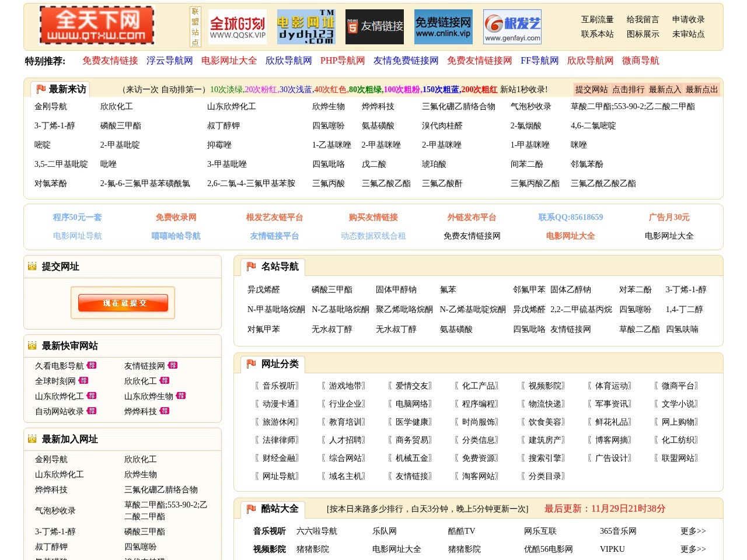Open the 音乐视听 category link
The height and width of the screenshot is (560, 747).
click(279, 386)
